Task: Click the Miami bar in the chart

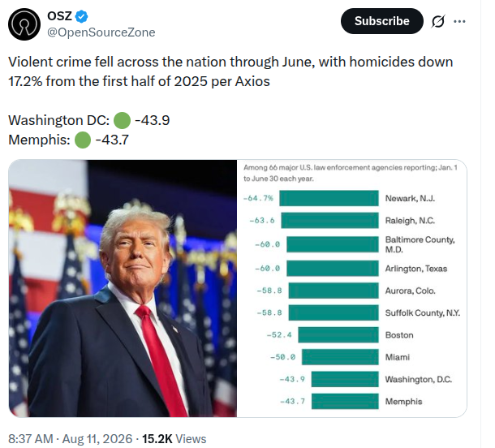Action: (x=340, y=357)
